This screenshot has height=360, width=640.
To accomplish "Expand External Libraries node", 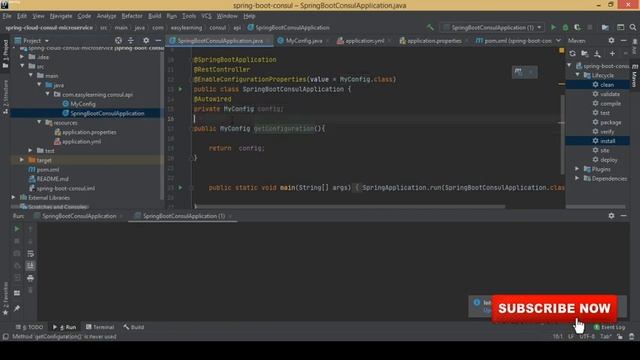I will click(14, 198).
